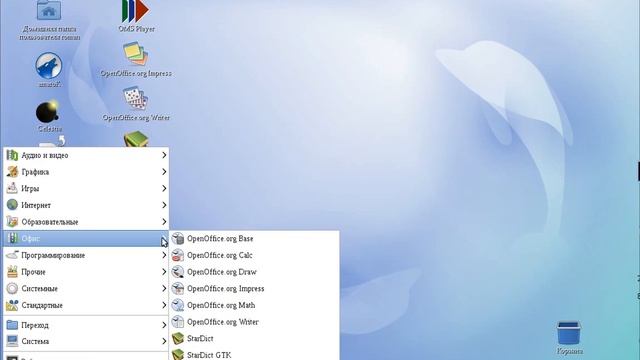The width and height of the screenshot is (640, 360).
Task: Open the Amarok wolf desktop icon
Action: click(49, 65)
